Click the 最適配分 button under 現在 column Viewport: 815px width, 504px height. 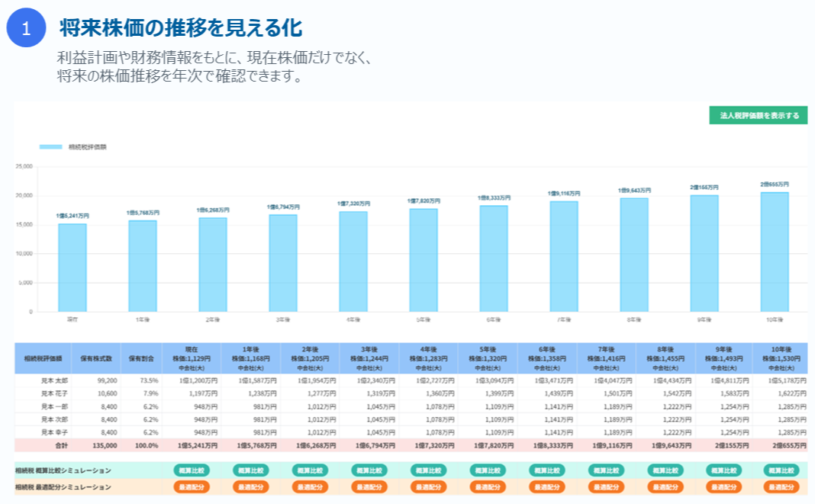point(192,487)
